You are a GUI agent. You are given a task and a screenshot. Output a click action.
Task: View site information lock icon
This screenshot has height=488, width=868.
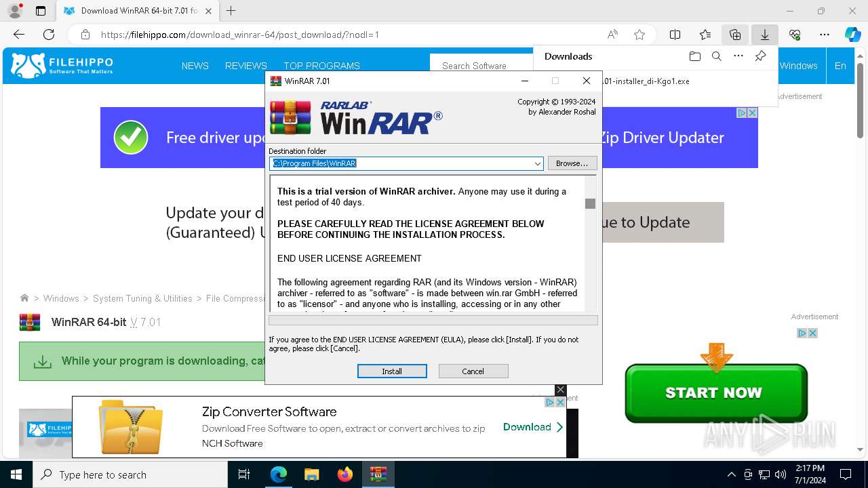(85, 35)
